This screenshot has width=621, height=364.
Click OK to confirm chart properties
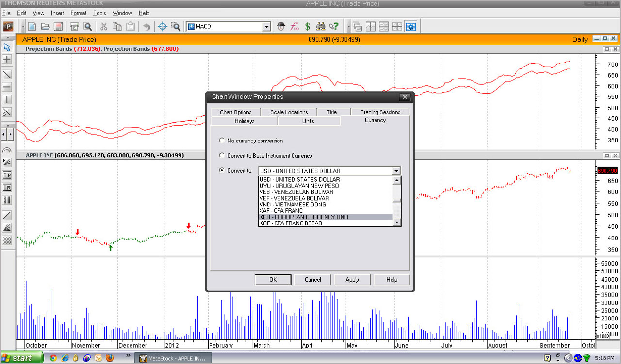point(273,279)
